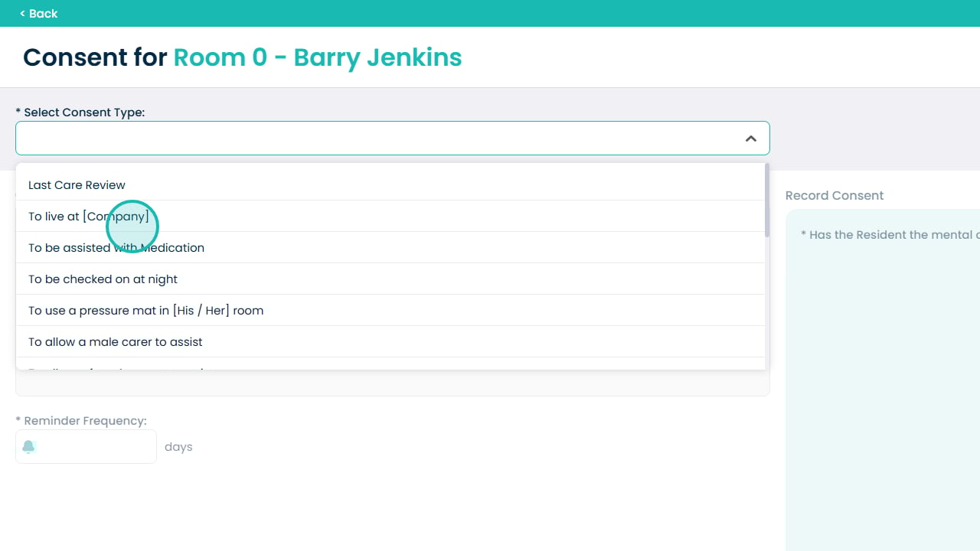
Task: Click the days unit text
Action: click(x=178, y=447)
